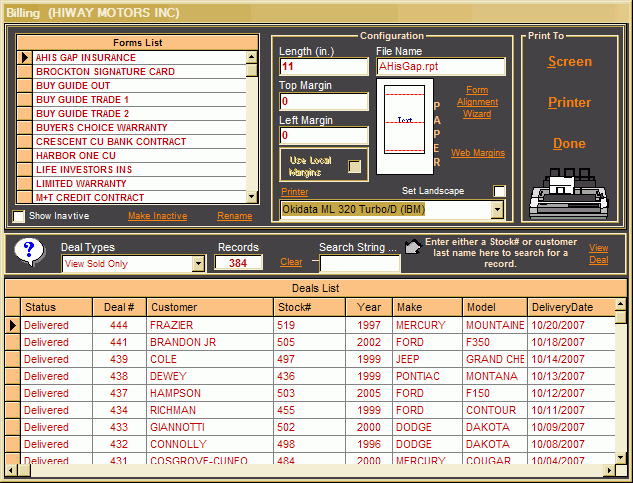Click Deals List scroll down arrow

click(620, 458)
